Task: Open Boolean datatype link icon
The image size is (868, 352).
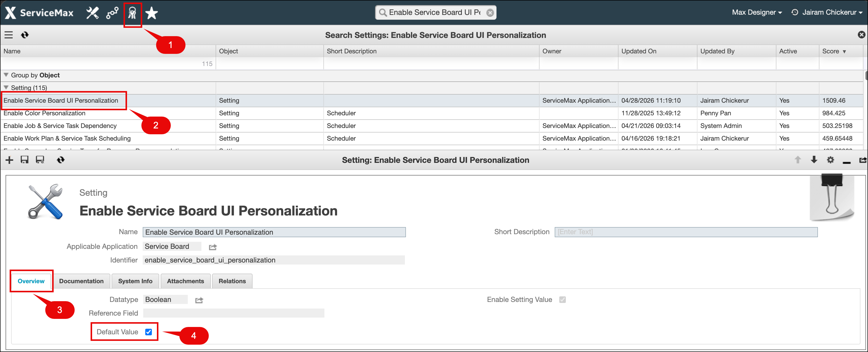Action: pyautogui.click(x=199, y=300)
